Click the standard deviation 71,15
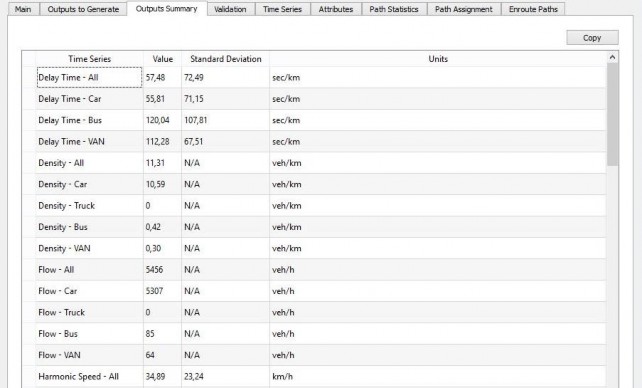This screenshot has height=388, width=642. pyautogui.click(x=194, y=99)
